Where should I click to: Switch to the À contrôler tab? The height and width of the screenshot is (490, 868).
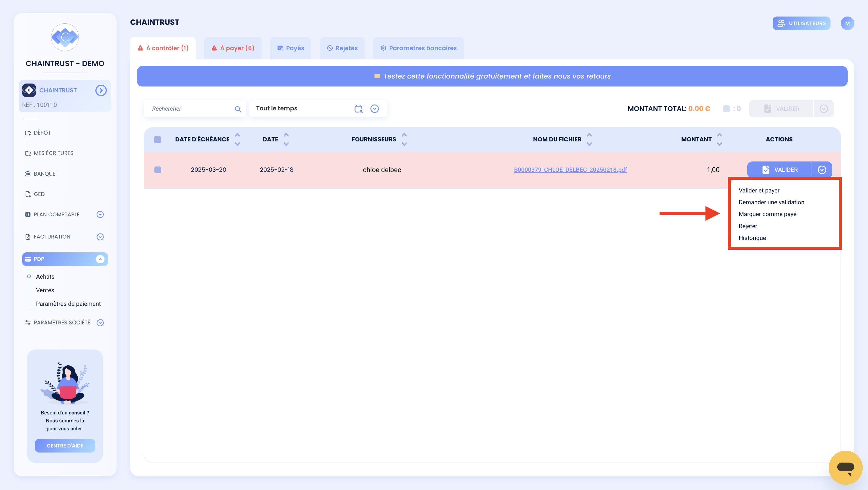(x=163, y=48)
